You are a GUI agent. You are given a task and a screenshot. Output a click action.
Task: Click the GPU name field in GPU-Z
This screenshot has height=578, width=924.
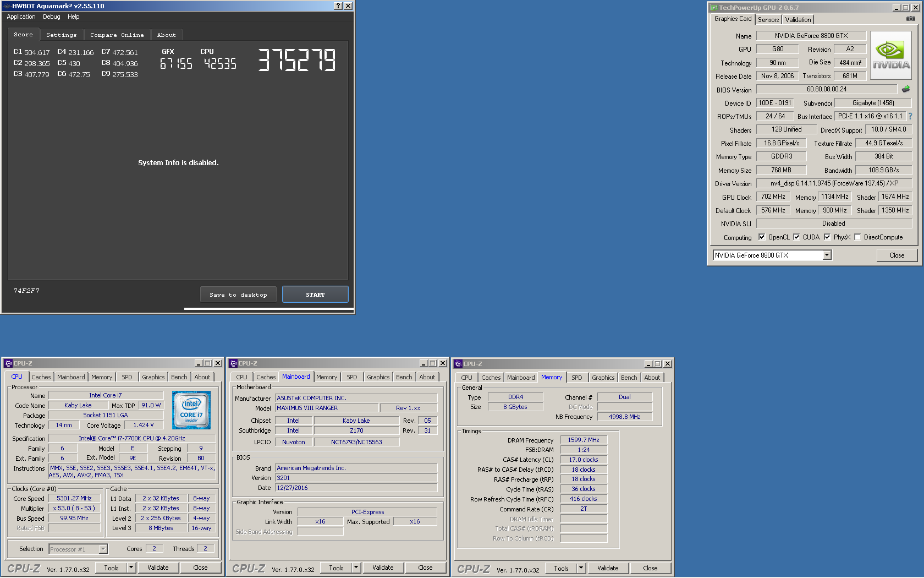pos(811,36)
